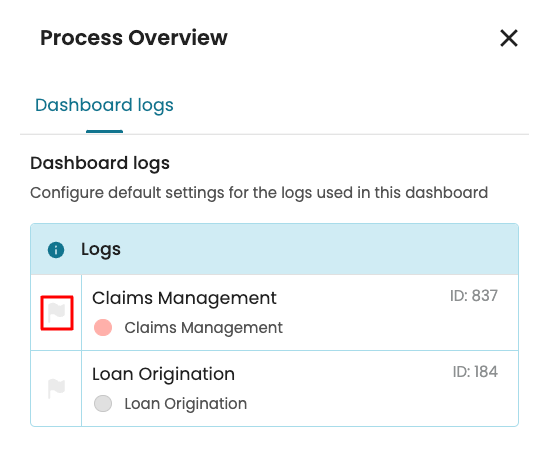Screen dimensions: 548x449
Task: Click the Logs header label
Action: [x=101, y=250]
